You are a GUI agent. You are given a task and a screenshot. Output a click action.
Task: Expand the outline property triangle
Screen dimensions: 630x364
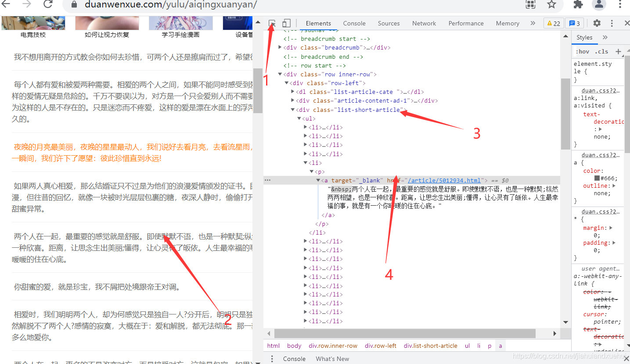(614, 186)
